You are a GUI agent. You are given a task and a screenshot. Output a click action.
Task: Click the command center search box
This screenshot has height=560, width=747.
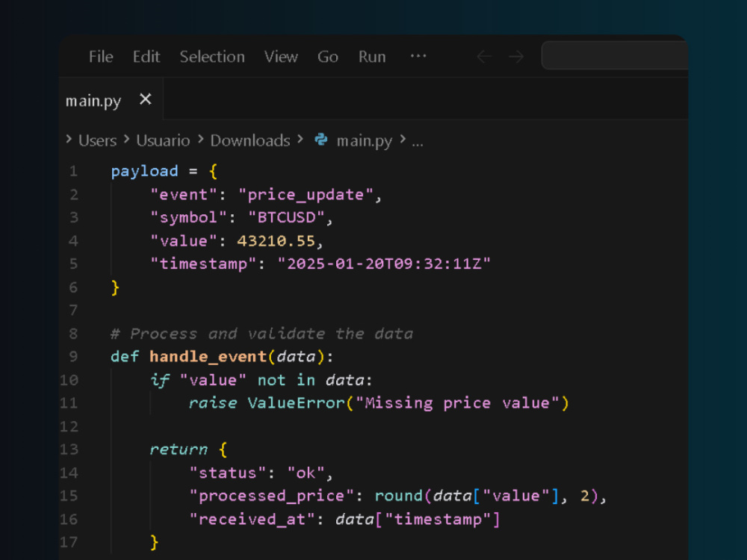point(615,56)
